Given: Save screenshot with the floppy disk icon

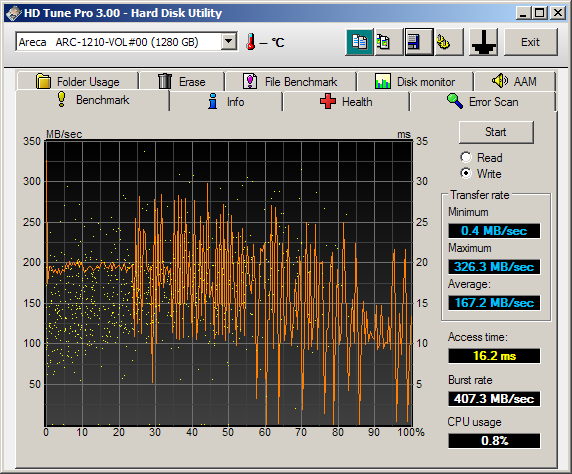Looking at the screenshot, I should coord(419,42).
